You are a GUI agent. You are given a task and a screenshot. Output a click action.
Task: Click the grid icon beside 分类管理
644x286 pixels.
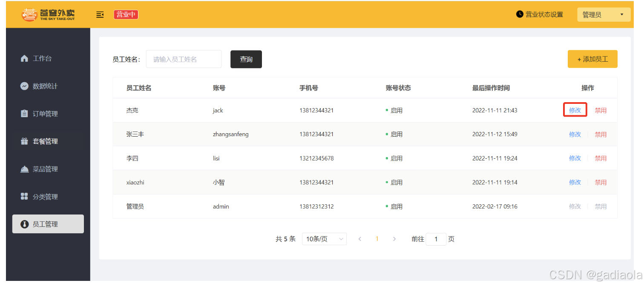point(24,197)
